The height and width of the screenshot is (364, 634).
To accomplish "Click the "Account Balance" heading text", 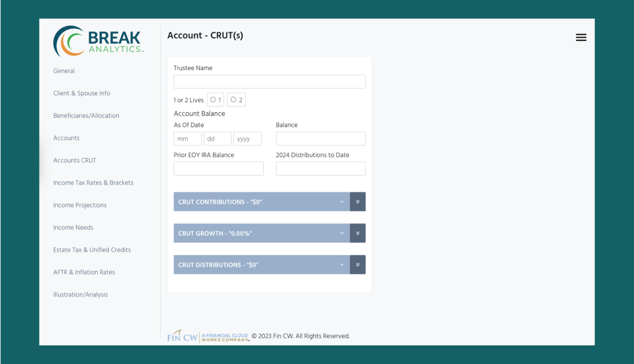I will click(199, 114).
